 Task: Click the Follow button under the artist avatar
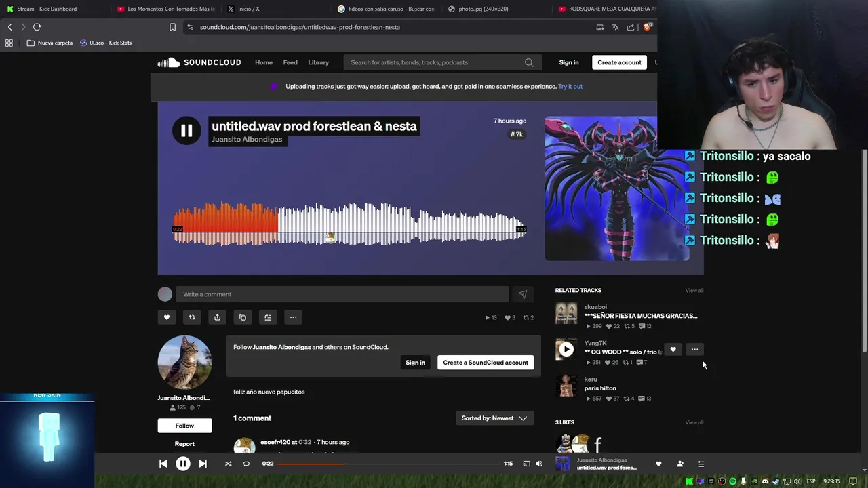(x=184, y=426)
